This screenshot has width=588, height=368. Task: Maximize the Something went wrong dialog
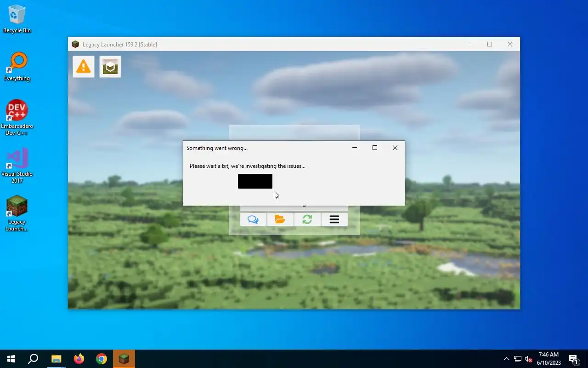coord(375,148)
